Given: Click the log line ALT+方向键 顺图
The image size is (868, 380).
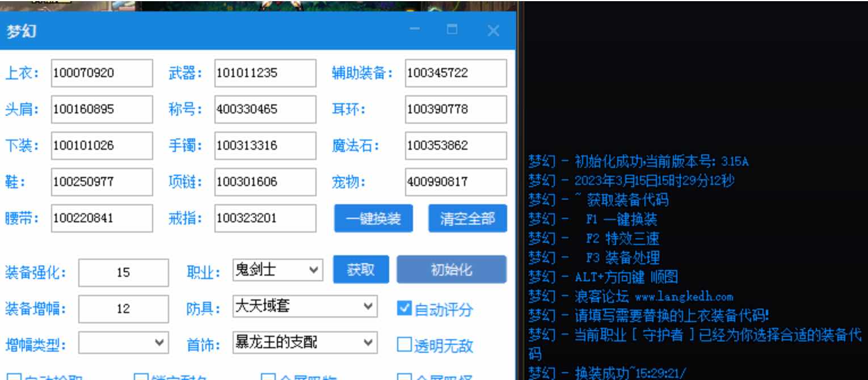Looking at the screenshot, I should 603,277.
